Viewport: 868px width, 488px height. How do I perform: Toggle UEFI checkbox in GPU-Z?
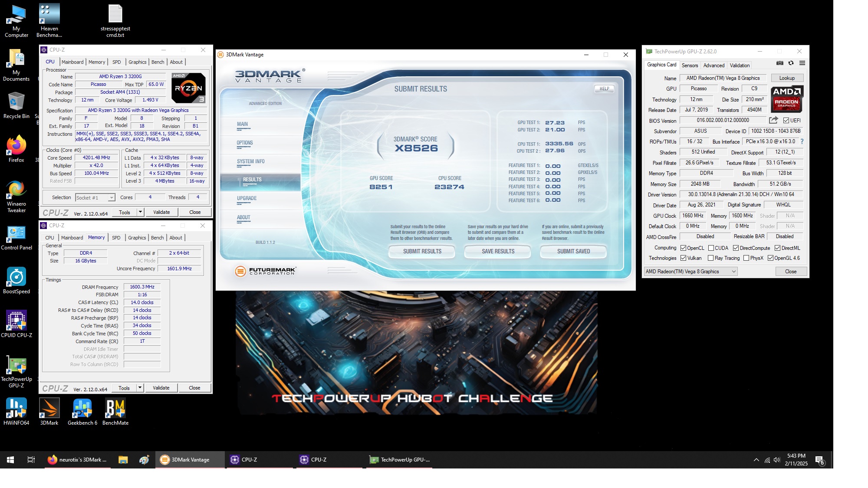(x=786, y=121)
